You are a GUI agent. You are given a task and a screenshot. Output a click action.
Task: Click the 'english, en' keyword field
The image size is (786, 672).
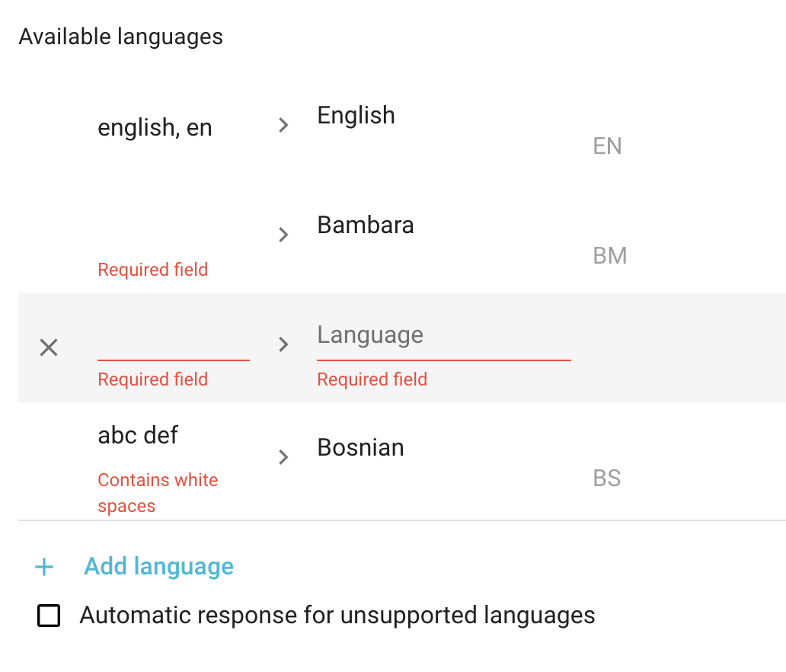(155, 127)
